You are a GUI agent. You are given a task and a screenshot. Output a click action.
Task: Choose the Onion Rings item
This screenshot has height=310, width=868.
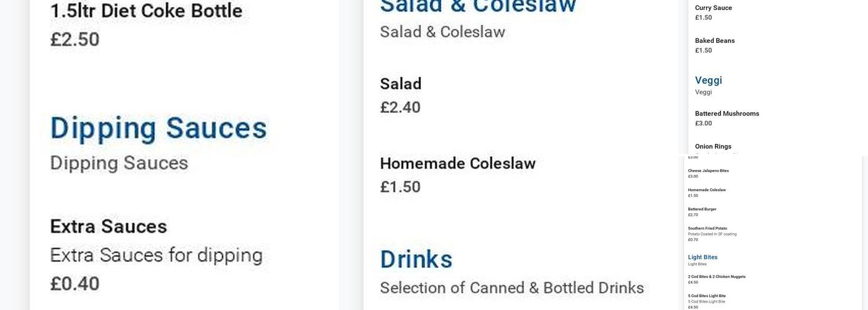[713, 146]
